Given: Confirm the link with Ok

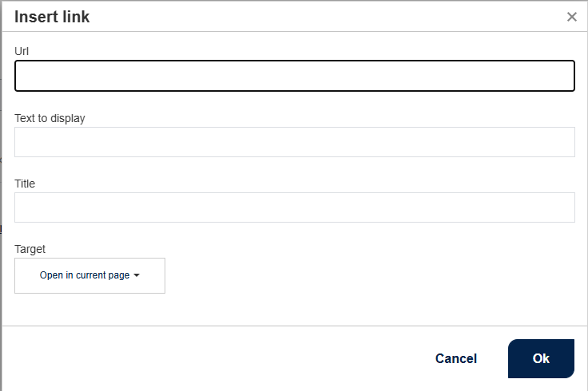Looking at the screenshot, I should pos(541,358).
